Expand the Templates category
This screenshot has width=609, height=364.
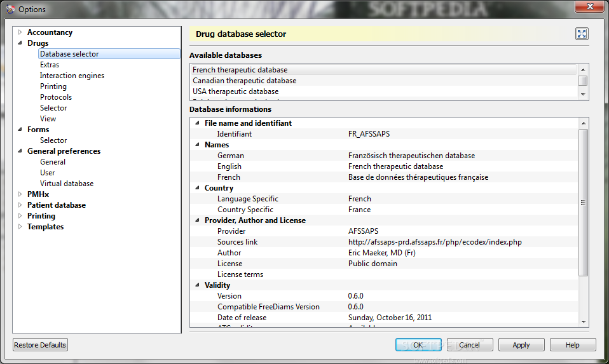tap(20, 227)
